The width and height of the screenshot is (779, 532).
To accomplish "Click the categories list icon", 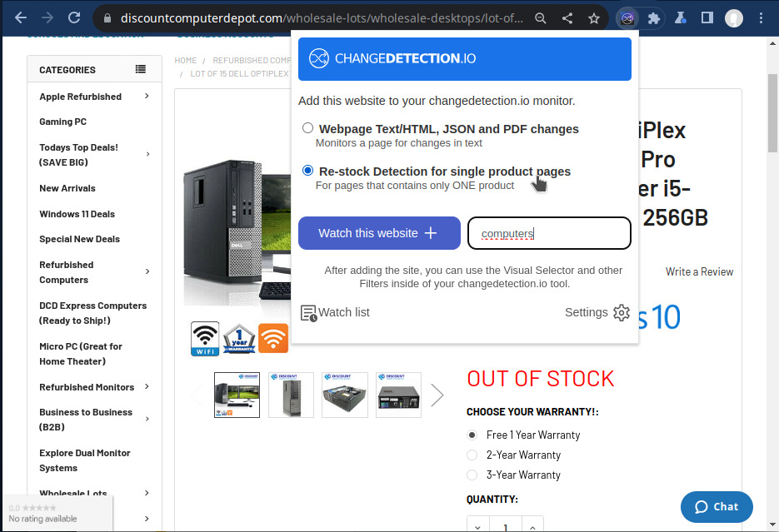I will coord(141,69).
